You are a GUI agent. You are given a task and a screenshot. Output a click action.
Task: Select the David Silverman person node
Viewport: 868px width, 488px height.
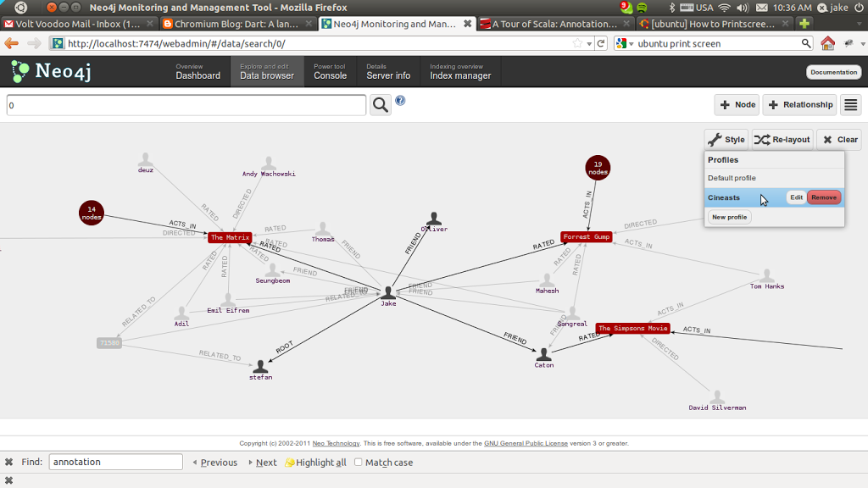(717, 401)
